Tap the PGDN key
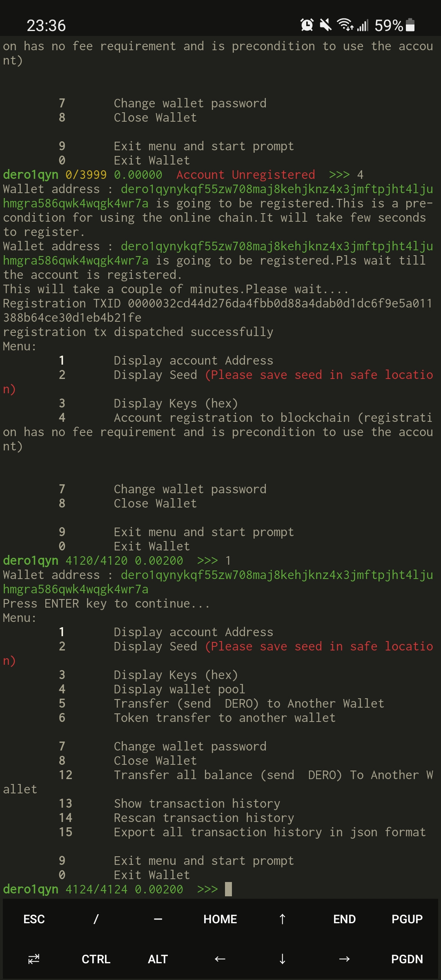The image size is (441, 980). click(x=407, y=959)
